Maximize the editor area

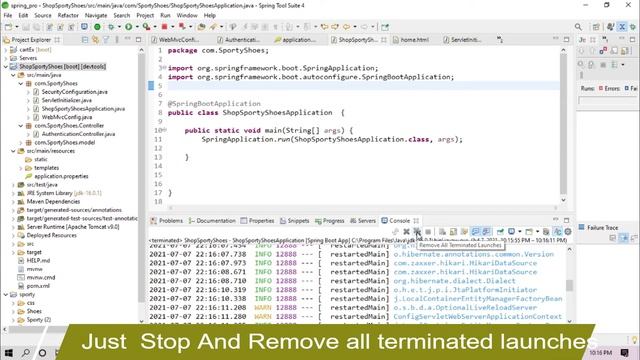point(566,40)
